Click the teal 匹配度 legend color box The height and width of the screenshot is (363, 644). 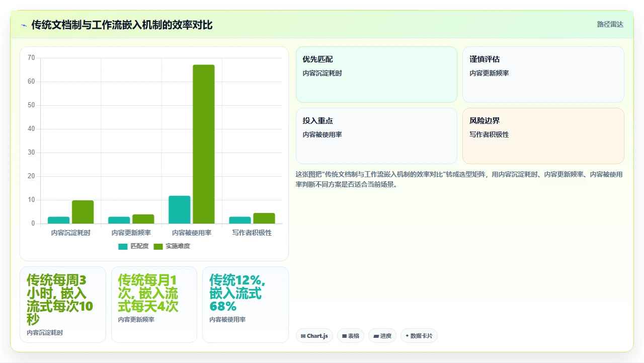(x=123, y=246)
